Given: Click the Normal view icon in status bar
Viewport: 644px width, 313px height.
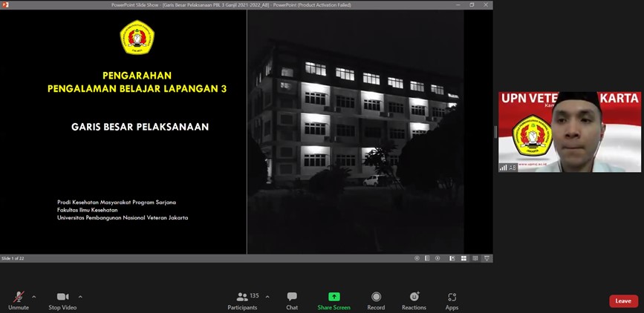Looking at the screenshot, I should pos(453,259).
